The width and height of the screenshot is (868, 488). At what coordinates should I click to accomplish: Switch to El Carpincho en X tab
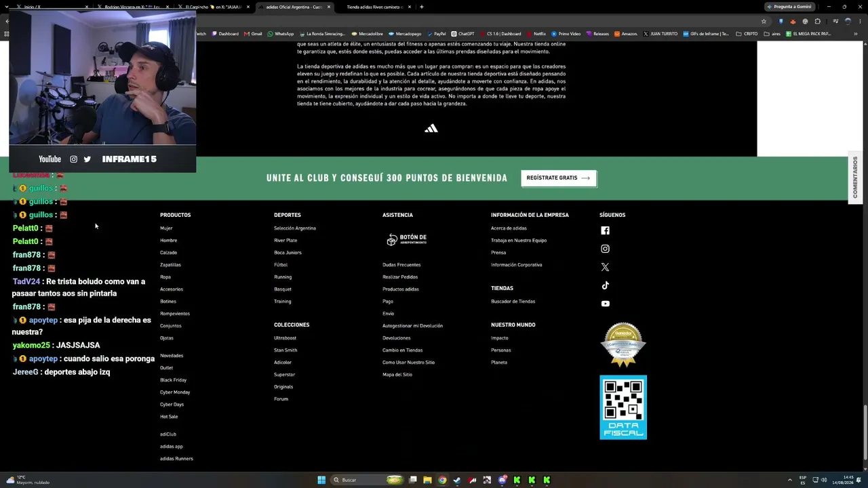pyautogui.click(x=214, y=7)
